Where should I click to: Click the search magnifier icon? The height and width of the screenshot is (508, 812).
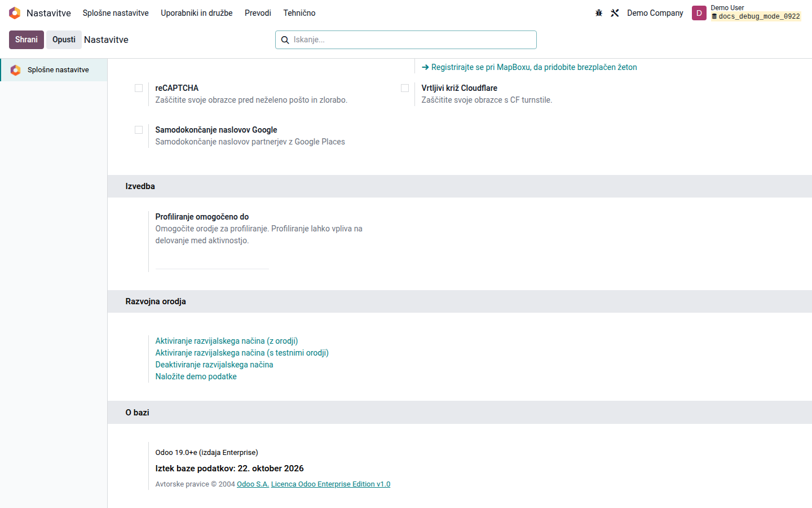(285, 40)
